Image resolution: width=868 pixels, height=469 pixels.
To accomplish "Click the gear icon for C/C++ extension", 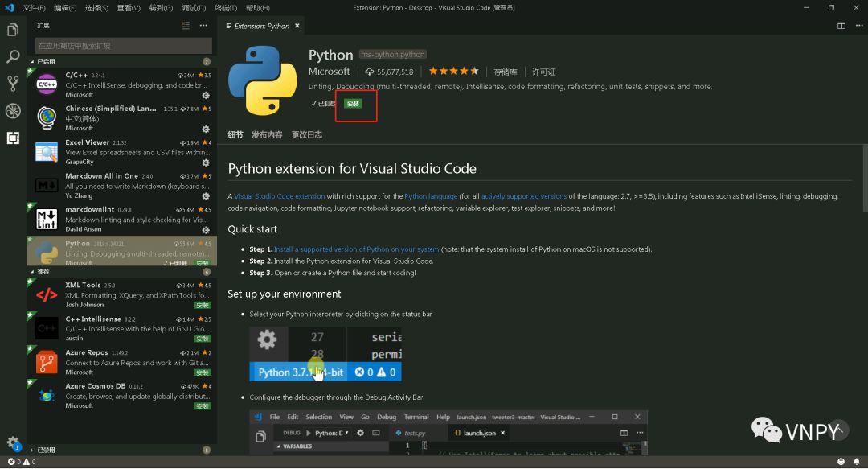I will 206,95.
